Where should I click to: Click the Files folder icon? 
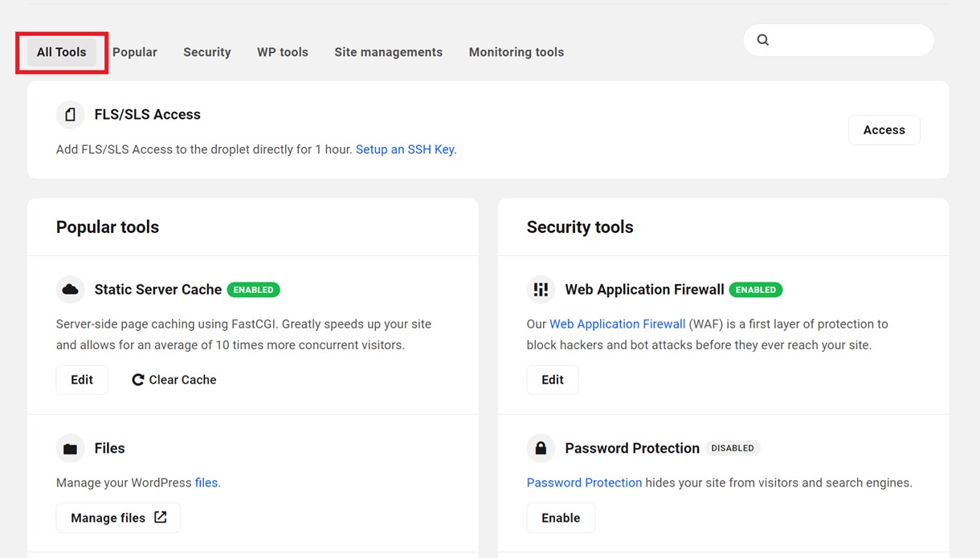[x=70, y=448]
